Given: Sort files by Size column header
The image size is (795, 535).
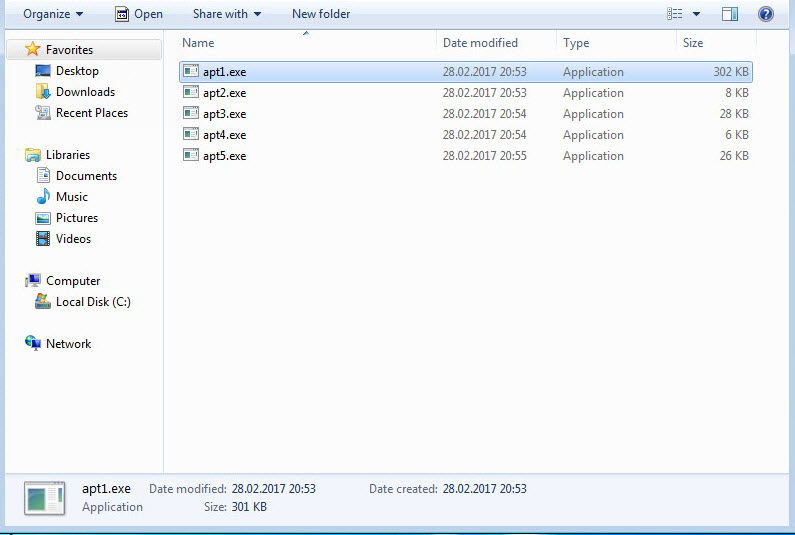Looking at the screenshot, I should [693, 43].
